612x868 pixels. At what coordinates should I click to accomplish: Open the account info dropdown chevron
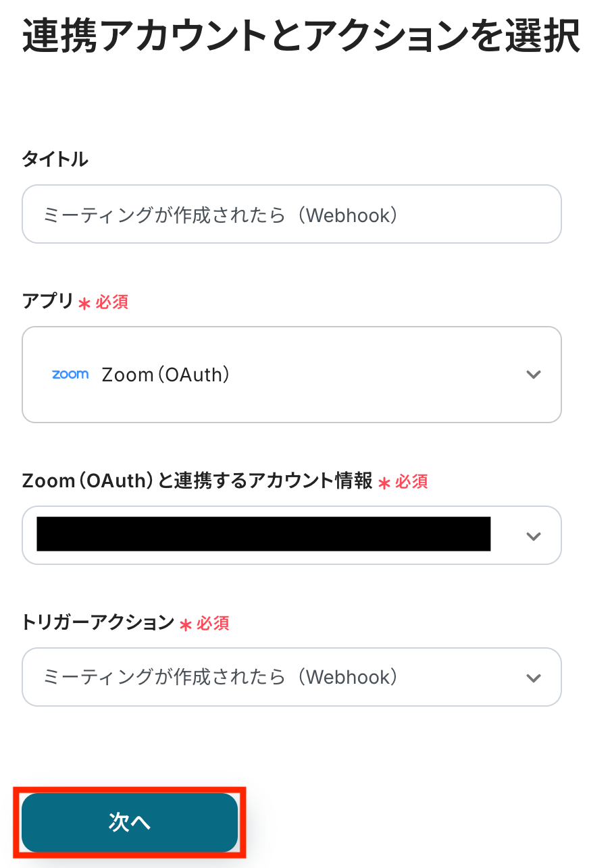534,536
